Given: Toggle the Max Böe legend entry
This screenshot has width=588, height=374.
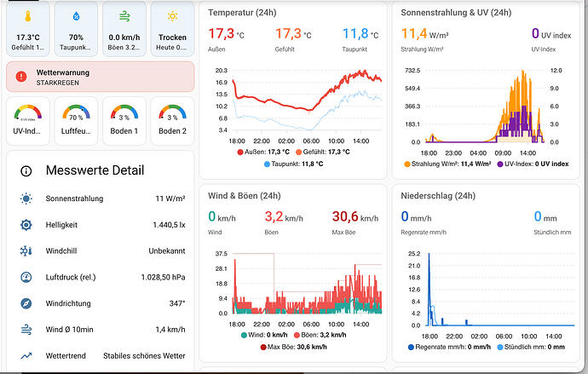Looking at the screenshot, I should (x=294, y=347).
